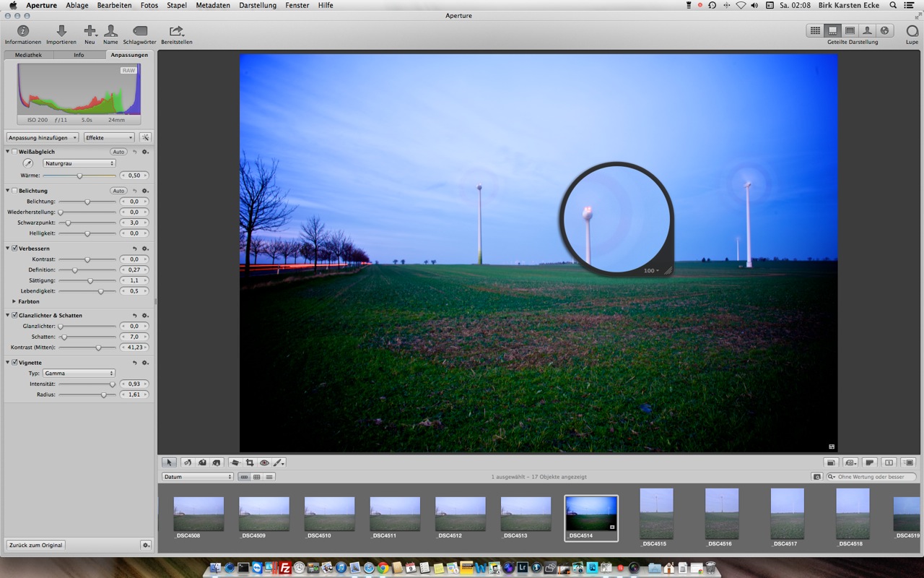Switch to the Info tab
This screenshot has width=924, height=578.
79,55
